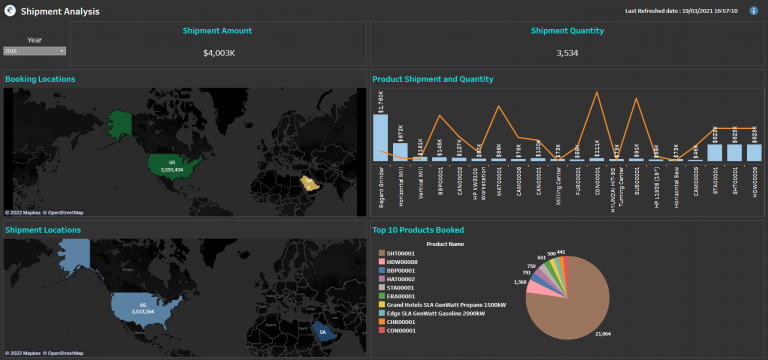768x360 pixels.
Task: Click the Booking Locations title
Action: point(40,79)
